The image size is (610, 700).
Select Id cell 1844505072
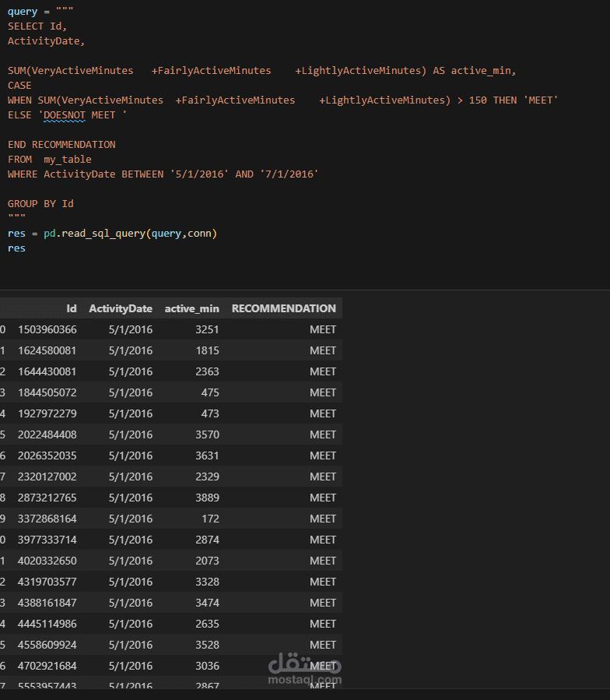pos(47,392)
